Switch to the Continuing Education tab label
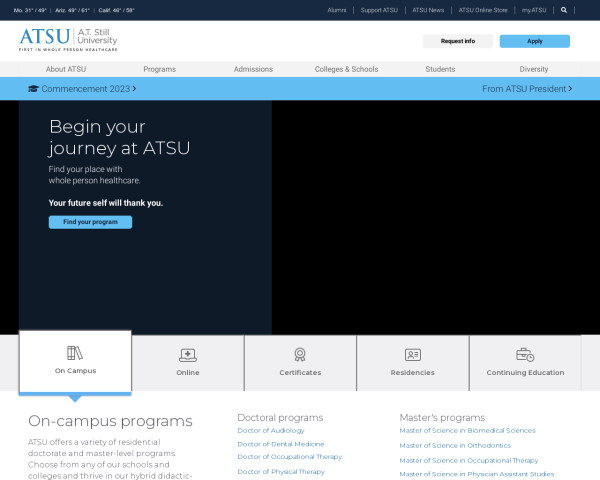 coord(525,372)
